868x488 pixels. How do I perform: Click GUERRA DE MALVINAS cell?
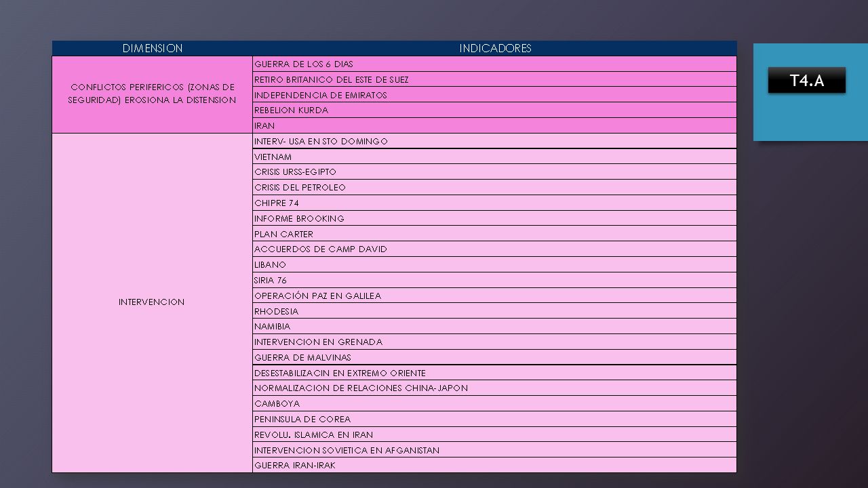click(494, 357)
